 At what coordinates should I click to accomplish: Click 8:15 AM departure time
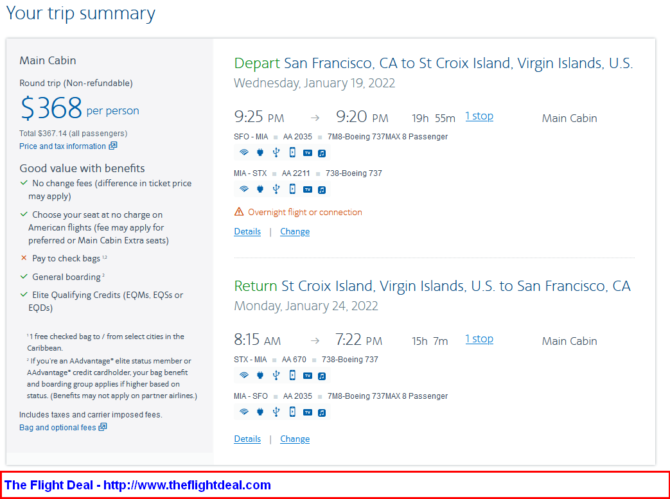[x=257, y=340]
